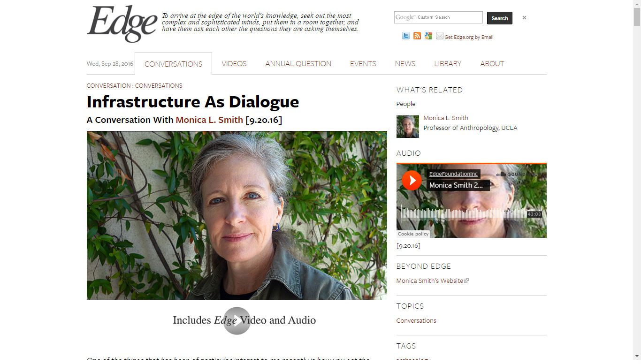641x364 pixels.
Task: Visit Monica Smith's Website link
Action: click(x=432, y=281)
